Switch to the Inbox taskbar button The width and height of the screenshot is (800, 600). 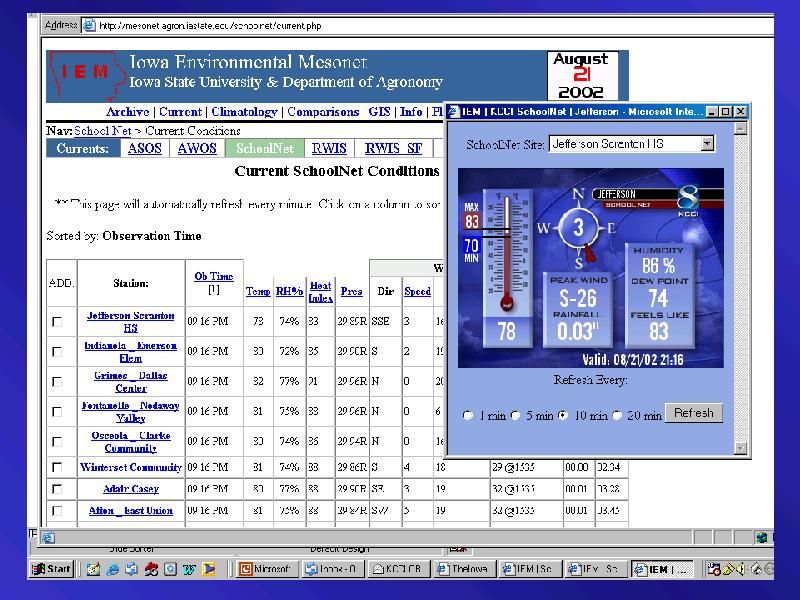pos(333,569)
